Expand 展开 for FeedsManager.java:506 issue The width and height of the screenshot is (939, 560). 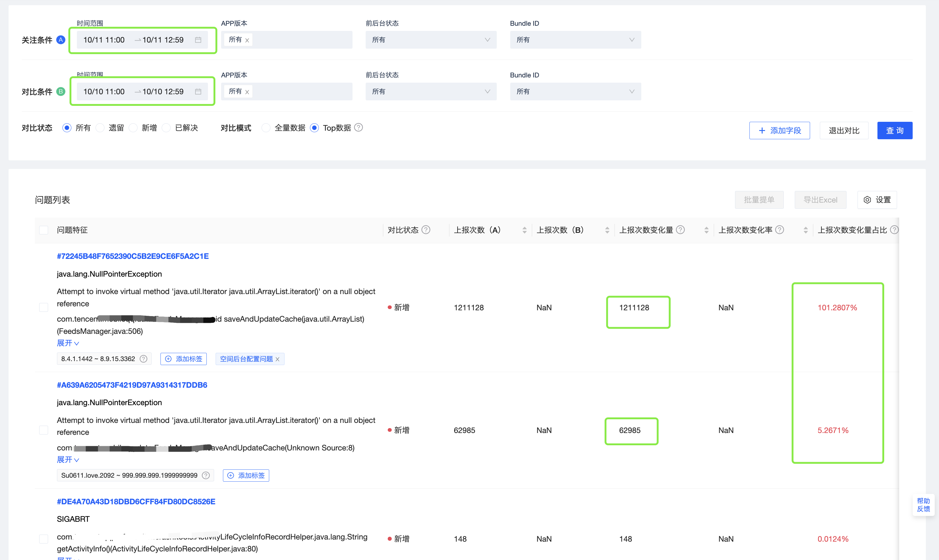68,343
